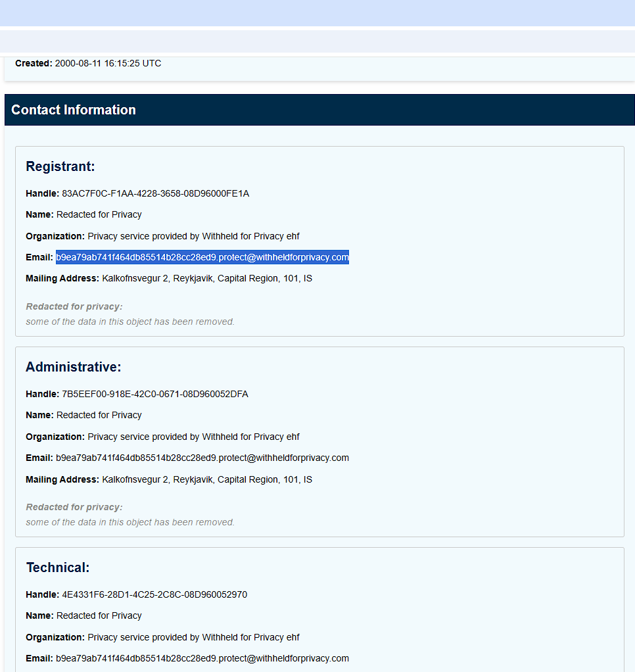Select Administrative handle 7B5EEF00-918E-42C0-0671-08D960052DFA
The height and width of the screenshot is (672, 635).
155,395
